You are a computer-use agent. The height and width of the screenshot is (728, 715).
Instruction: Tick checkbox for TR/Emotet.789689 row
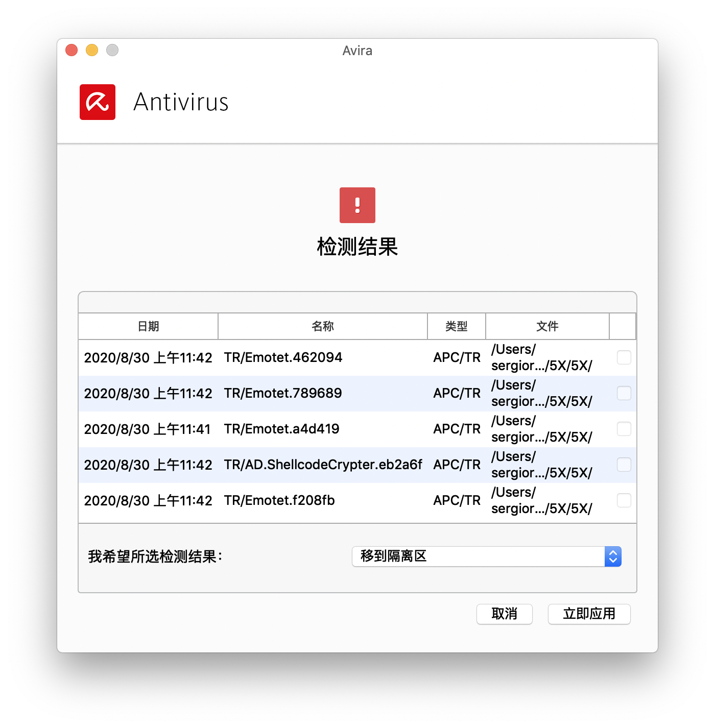click(624, 393)
